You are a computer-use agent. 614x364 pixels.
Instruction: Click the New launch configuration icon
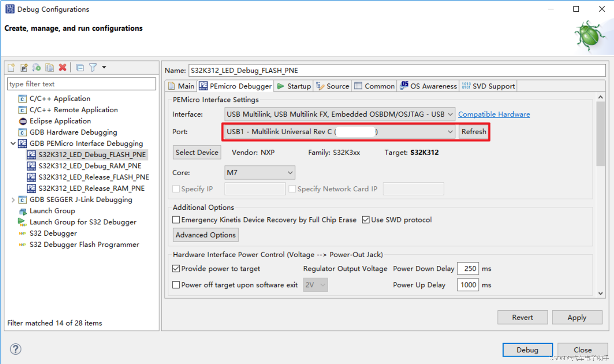point(12,67)
